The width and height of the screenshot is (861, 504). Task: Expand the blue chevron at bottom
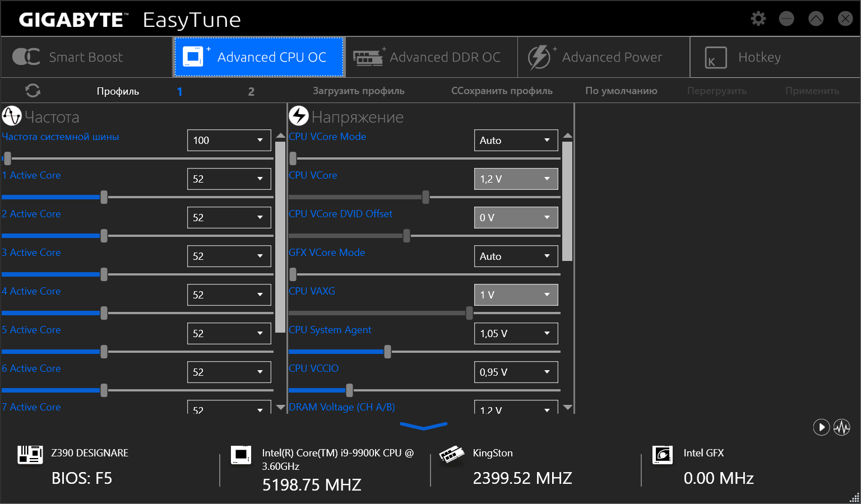click(x=424, y=426)
